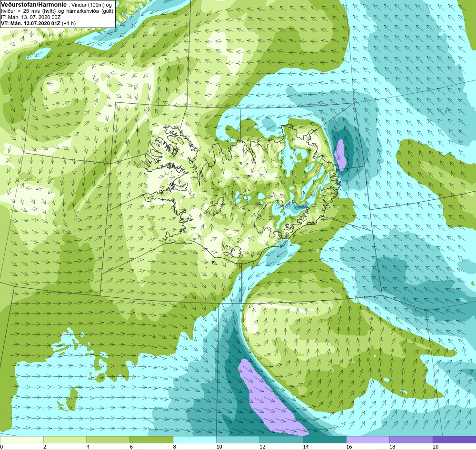The image size is (476, 450).
Task: Pick the 12–14 m/s teal legend swatch
Action: click(x=281, y=440)
